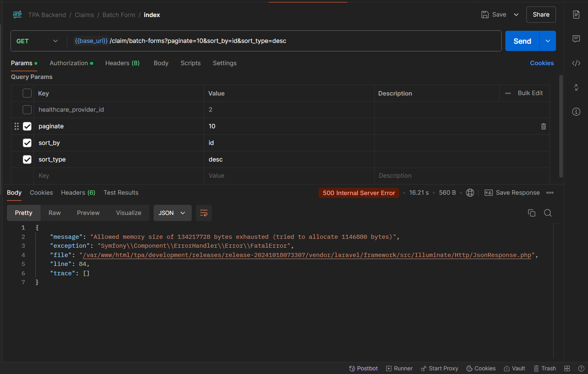The width and height of the screenshot is (588, 374).
Task: Show the code snippet panel icon
Action: 576,63
